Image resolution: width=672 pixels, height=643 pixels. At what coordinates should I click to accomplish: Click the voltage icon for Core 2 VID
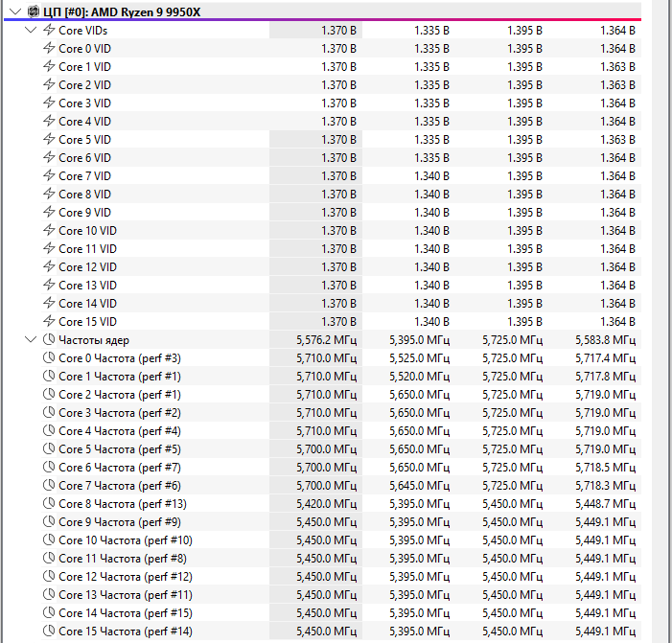click(49, 84)
